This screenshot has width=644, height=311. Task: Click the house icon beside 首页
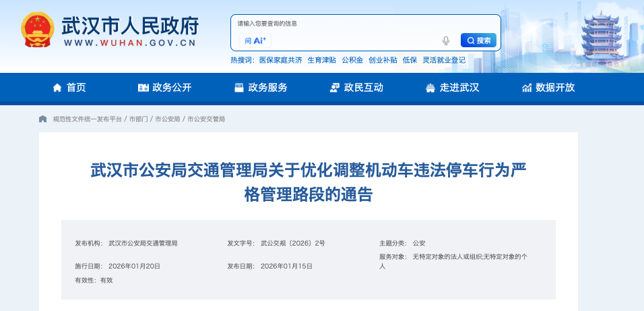[x=57, y=88]
